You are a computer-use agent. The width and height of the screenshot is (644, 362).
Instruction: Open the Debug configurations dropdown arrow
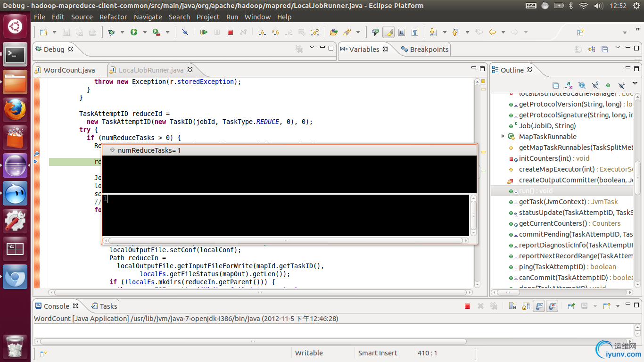coord(122,32)
